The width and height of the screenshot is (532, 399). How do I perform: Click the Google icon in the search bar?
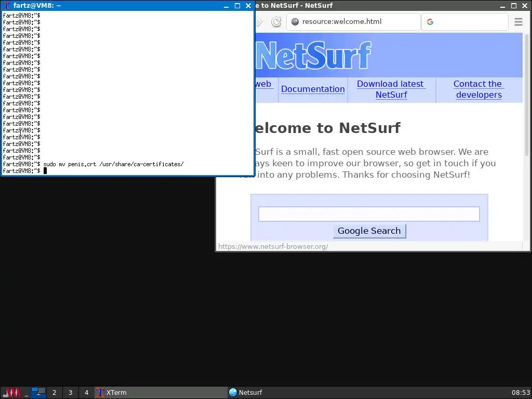(x=430, y=22)
